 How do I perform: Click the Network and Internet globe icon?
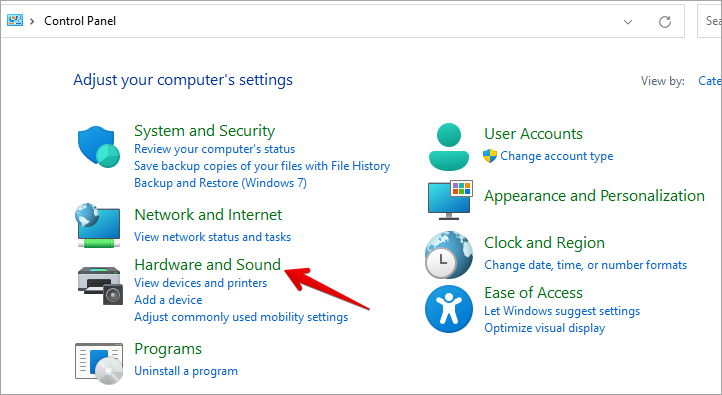(x=98, y=225)
